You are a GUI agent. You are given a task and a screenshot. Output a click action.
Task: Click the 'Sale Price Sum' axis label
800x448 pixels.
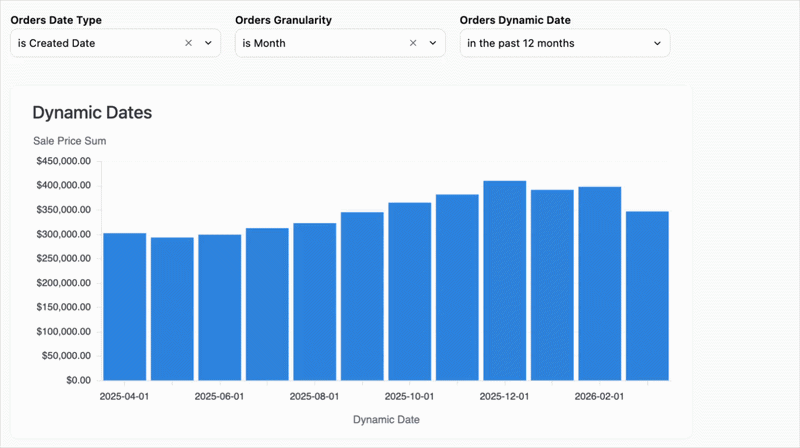pyautogui.click(x=70, y=141)
